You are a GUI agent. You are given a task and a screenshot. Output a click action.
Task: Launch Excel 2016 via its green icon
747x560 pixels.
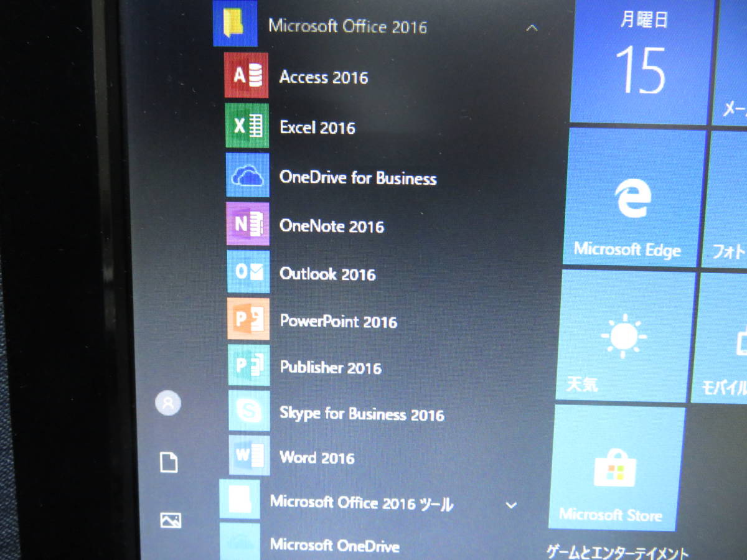(x=247, y=126)
